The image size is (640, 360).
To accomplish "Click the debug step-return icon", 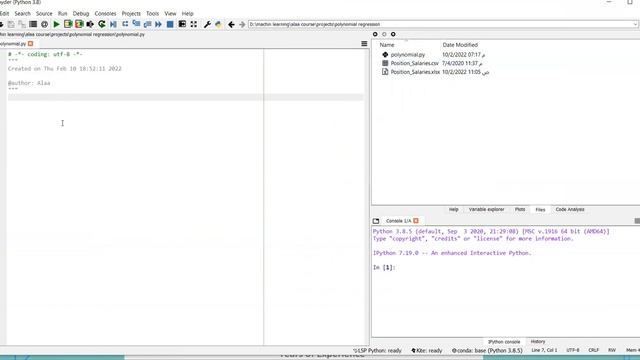I will coord(147,24).
